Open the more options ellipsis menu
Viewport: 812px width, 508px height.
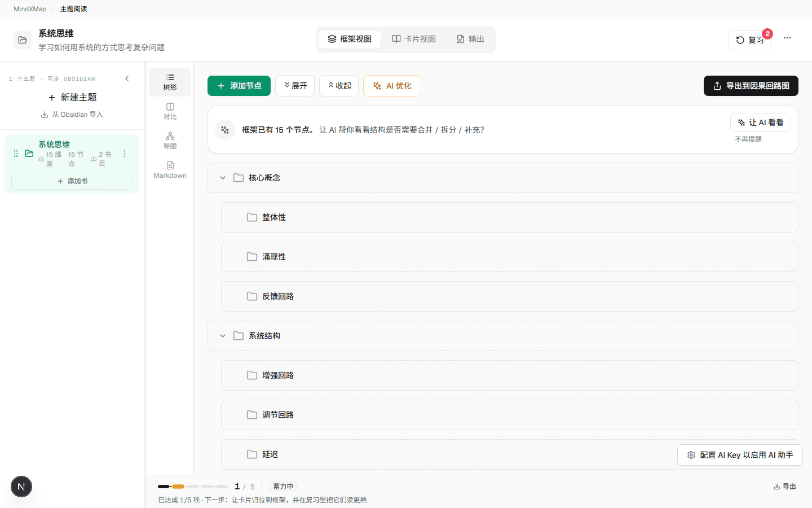[x=787, y=38]
